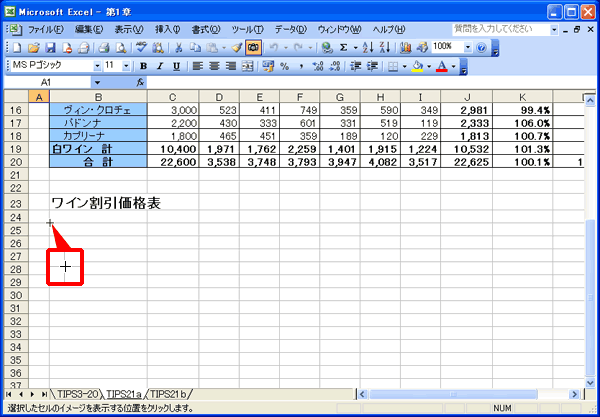The height and width of the screenshot is (417, 600).
Task: Sort ascending with the A-Z icon
Action: point(368,47)
